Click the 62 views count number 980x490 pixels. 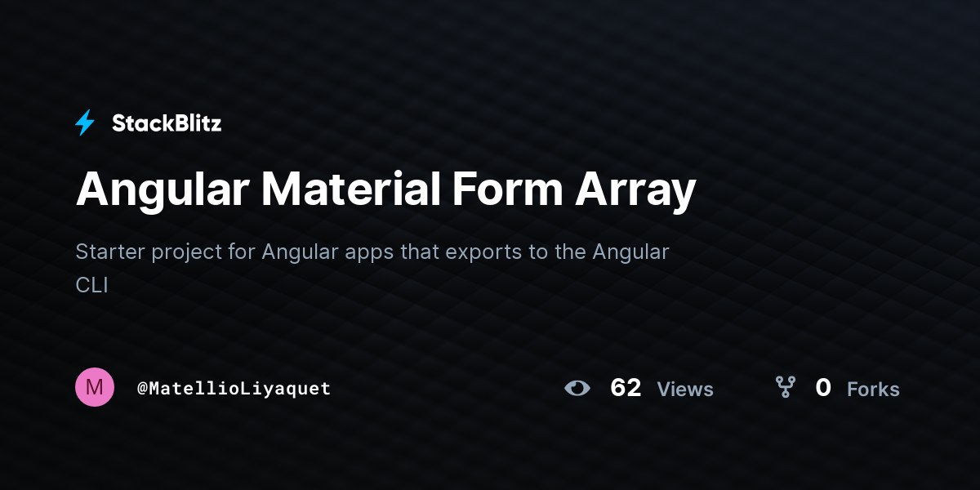click(x=626, y=388)
